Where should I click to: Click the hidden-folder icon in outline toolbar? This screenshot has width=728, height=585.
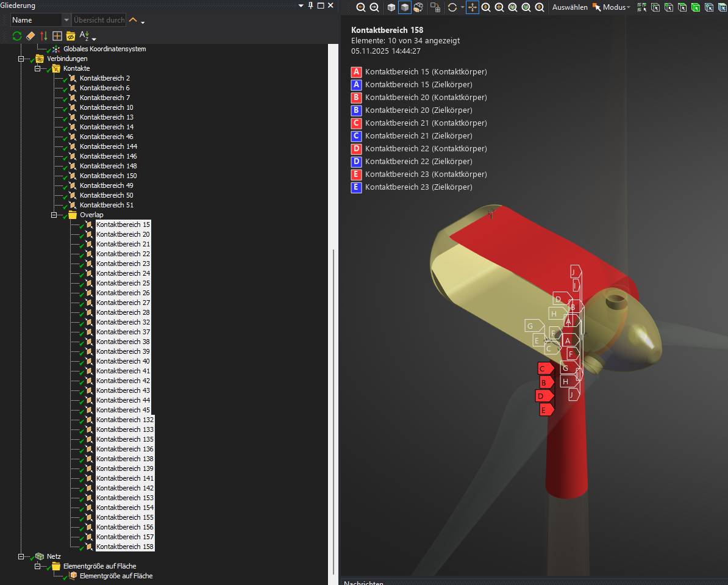(71, 36)
